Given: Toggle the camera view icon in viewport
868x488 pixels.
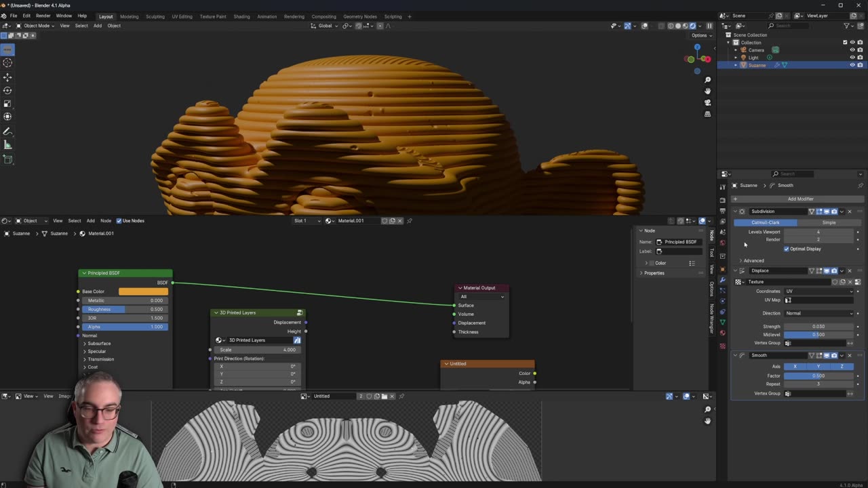Looking at the screenshot, I should pos(707,102).
